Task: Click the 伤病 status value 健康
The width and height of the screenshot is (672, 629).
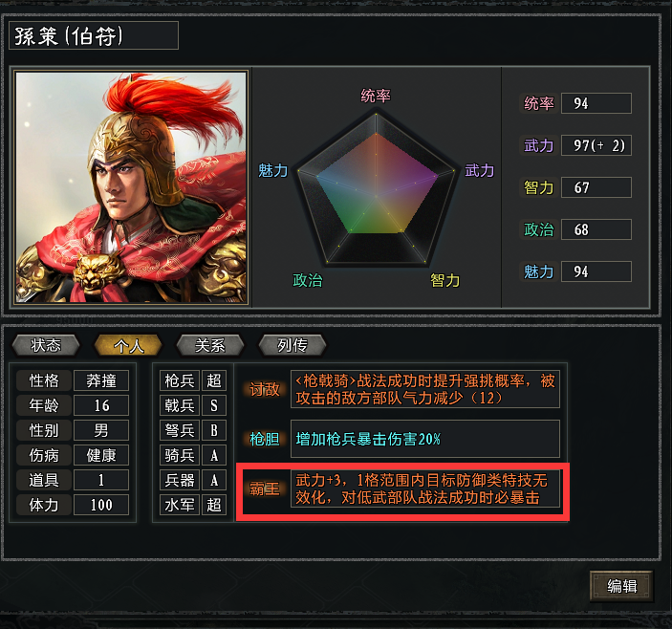Action: pos(101,455)
